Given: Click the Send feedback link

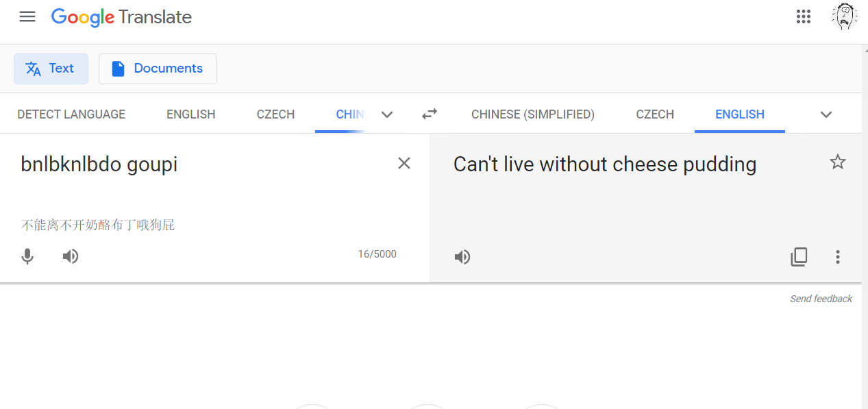Looking at the screenshot, I should pos(821,299).
